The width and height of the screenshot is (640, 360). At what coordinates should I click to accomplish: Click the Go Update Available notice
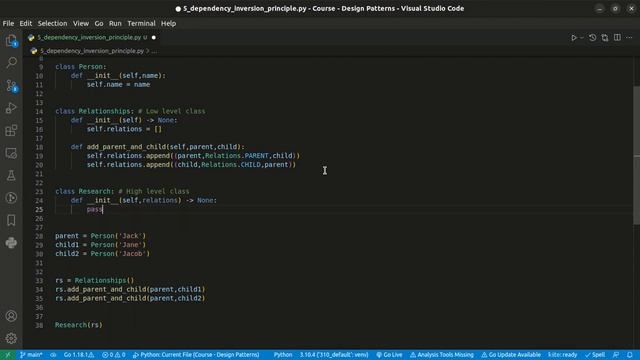[511, 355]
